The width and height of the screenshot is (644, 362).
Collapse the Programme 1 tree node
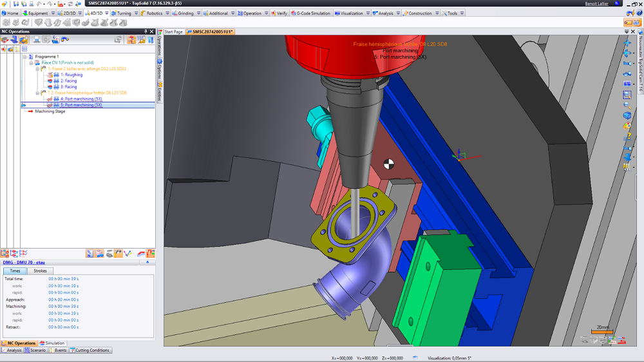(x=24, y=57)
